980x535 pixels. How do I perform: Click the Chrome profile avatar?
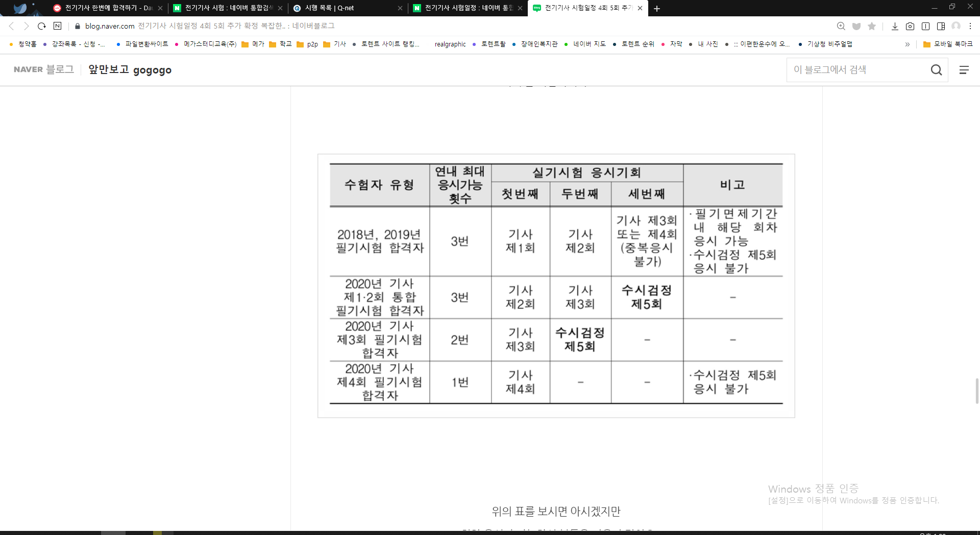[955, 26]
